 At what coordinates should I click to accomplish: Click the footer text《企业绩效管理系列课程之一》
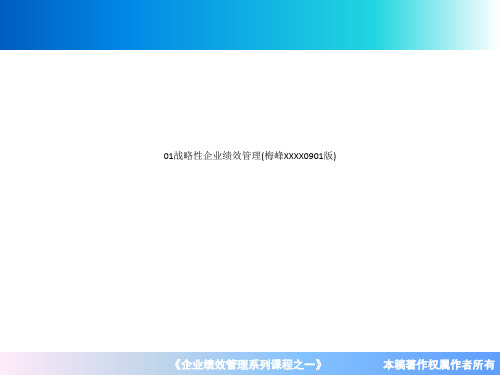(x=247, y=364)
